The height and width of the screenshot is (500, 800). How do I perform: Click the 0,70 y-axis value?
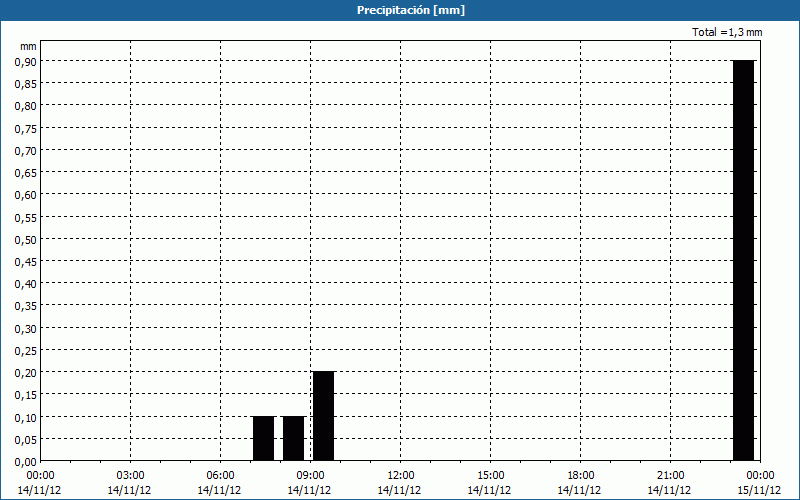(x=26, y=151)
